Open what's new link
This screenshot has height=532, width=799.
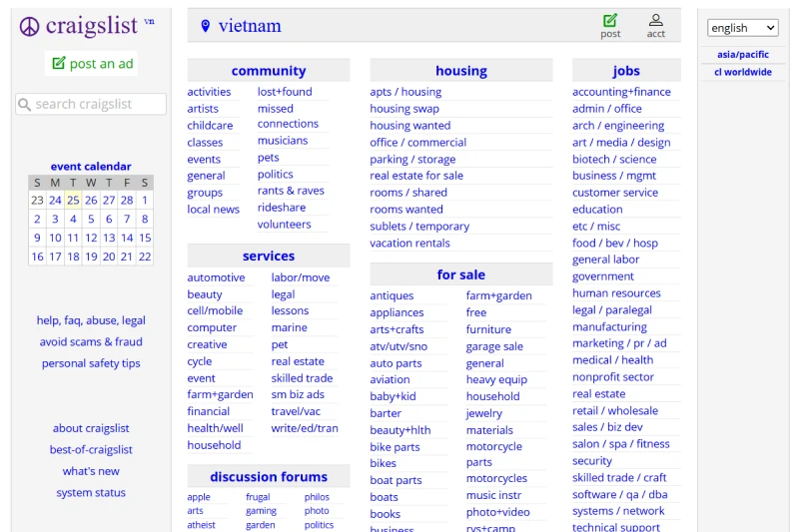(91, 471)
